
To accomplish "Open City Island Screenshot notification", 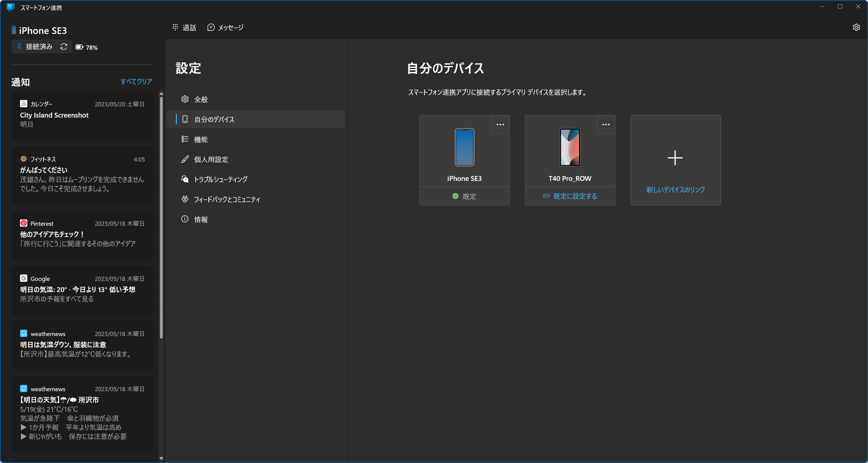I will coord(82,115).
